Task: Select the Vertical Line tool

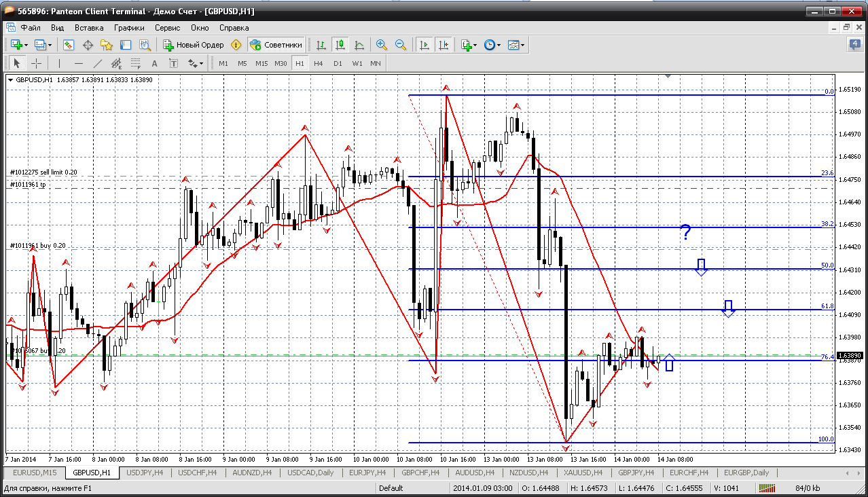Action: 60,63
